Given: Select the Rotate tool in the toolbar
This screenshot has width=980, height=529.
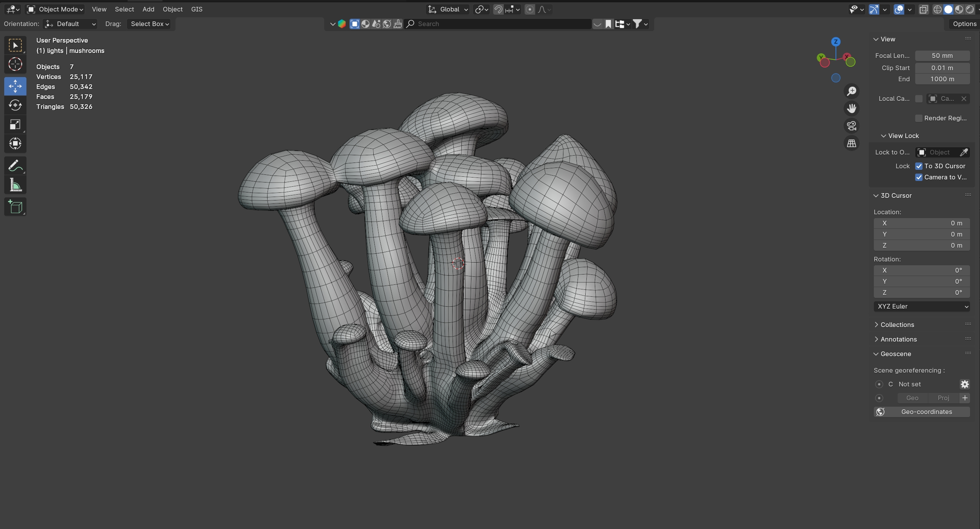Looking at the screenshot, I should pos(15,105).
